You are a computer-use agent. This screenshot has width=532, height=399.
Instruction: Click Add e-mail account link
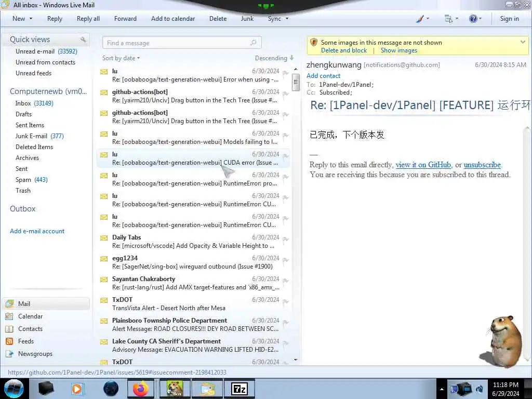click(37, 231)
